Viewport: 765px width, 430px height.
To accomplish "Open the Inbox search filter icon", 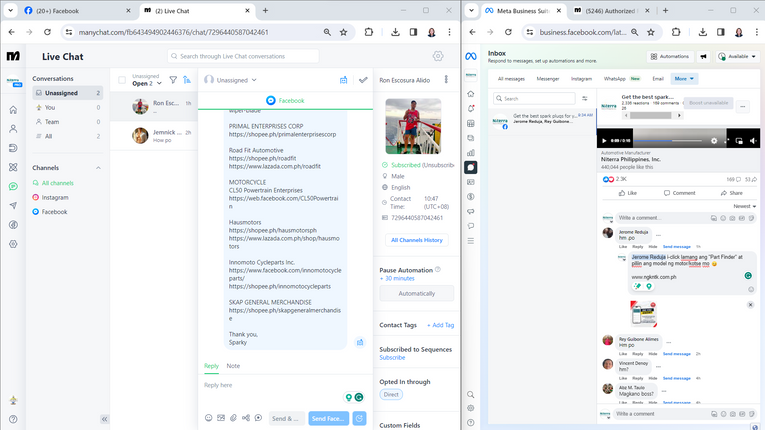I will (584, 99).
